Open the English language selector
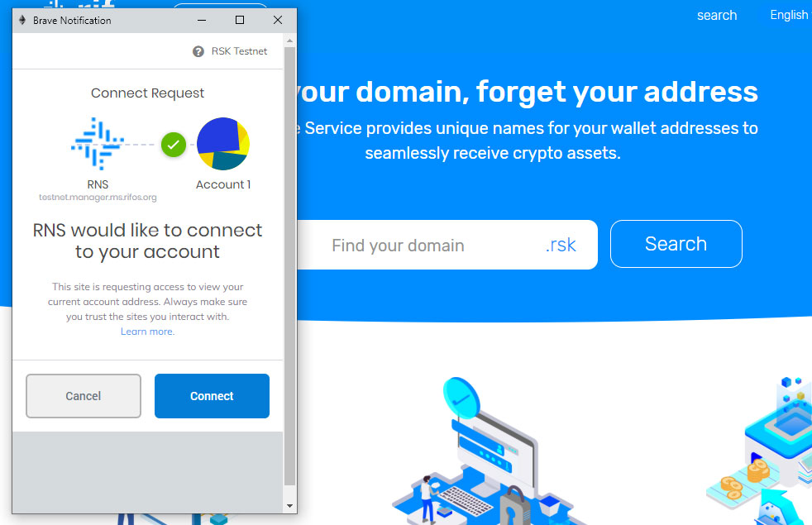Viewport: 812px width, 525px height. tap(789, 15)
